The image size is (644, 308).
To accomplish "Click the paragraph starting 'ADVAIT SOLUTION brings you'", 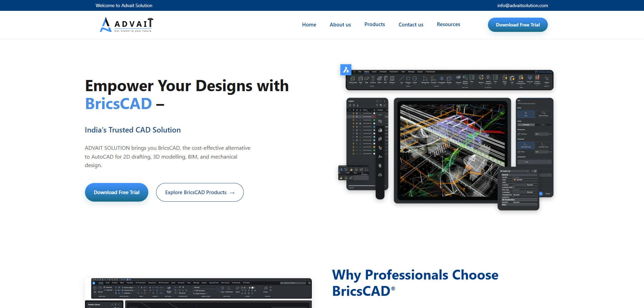I will [x=168, y=157].
